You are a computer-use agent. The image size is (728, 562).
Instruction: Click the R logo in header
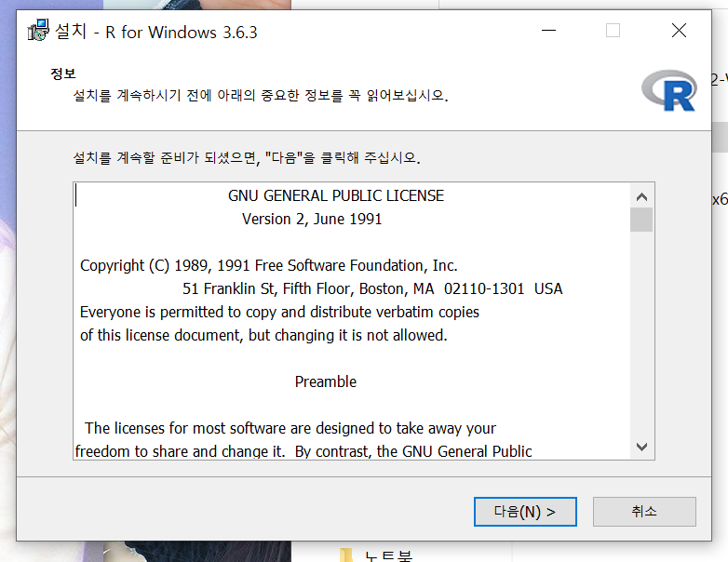click(669, 90)
